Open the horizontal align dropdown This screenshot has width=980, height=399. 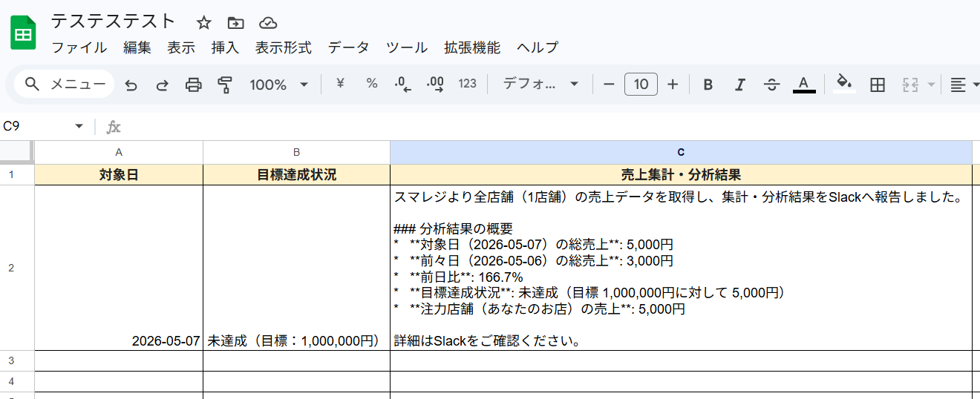pos(963,85)
